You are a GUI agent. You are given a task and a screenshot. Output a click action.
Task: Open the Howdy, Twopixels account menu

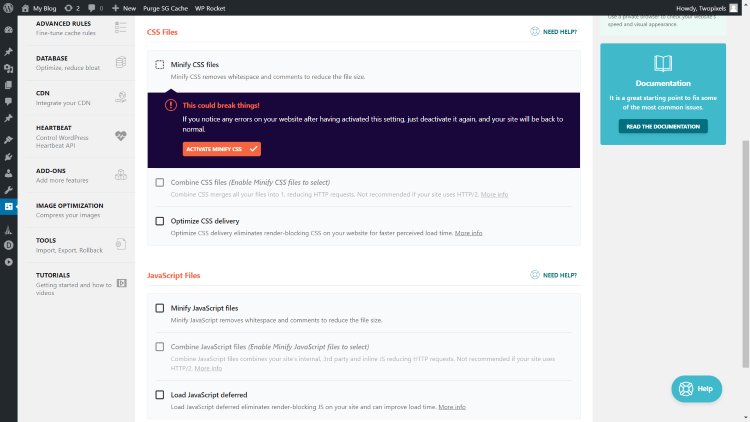(x=707, y=8)
